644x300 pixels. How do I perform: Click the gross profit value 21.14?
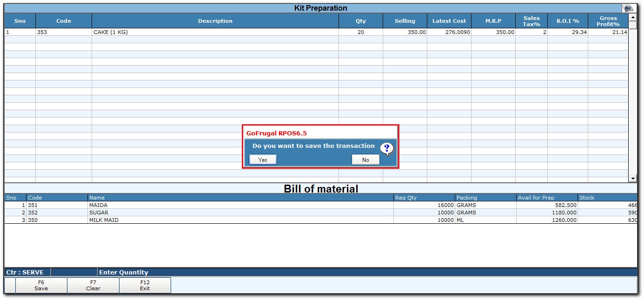(608, 32)
